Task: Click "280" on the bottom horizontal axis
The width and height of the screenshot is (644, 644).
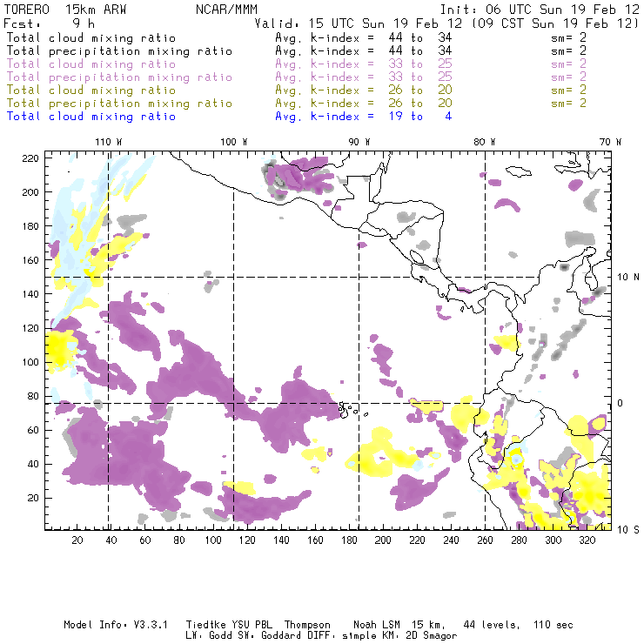Action: (x=520, y=540)
